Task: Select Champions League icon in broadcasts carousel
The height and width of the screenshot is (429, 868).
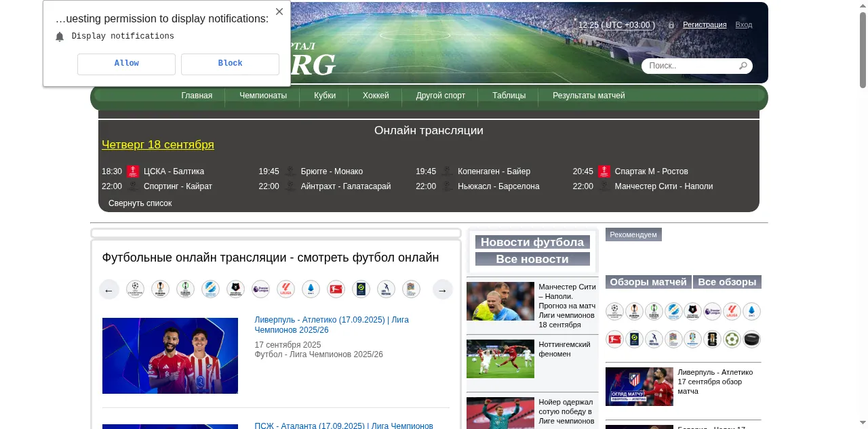Action: (x=135, y=289)
